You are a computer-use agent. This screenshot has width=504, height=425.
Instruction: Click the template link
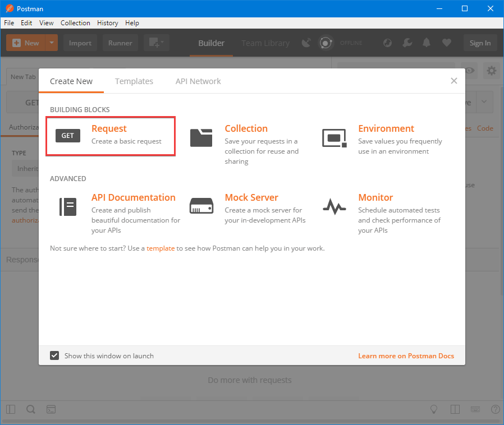[161, 248]
